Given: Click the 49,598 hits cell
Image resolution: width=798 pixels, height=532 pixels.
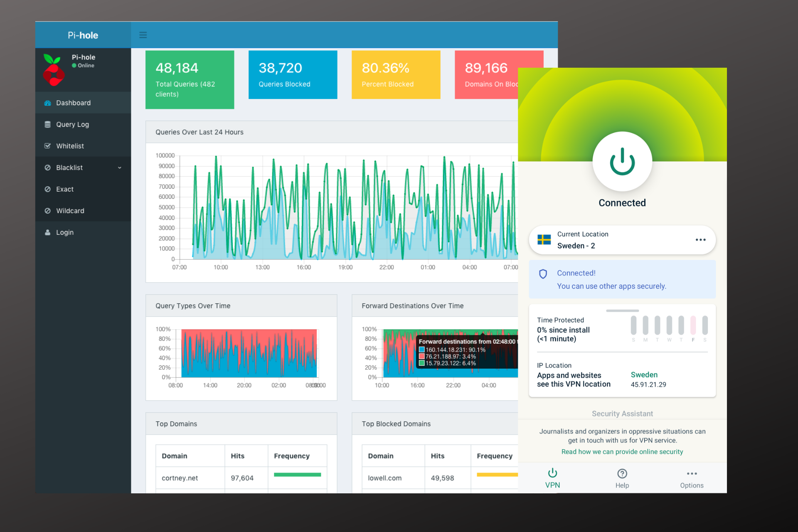Looking at the screenshot, I should coord(448,478).
